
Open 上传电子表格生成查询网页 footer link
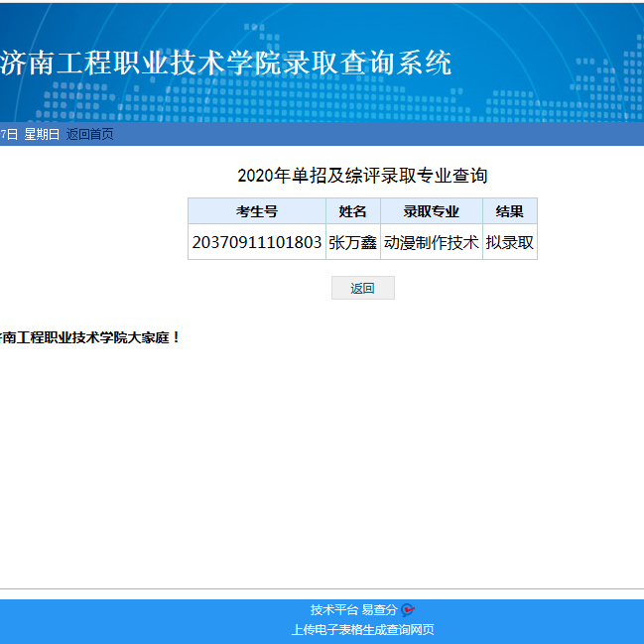point(362,630)
